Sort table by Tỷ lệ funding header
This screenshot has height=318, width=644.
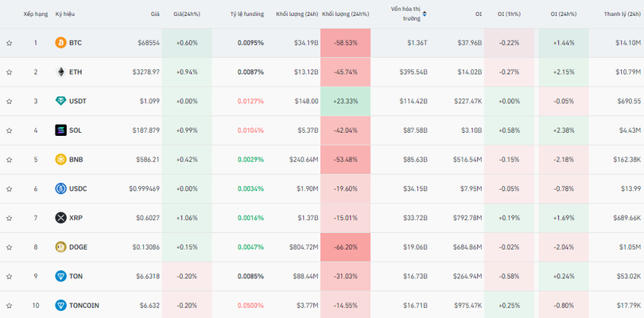[246, 14]
